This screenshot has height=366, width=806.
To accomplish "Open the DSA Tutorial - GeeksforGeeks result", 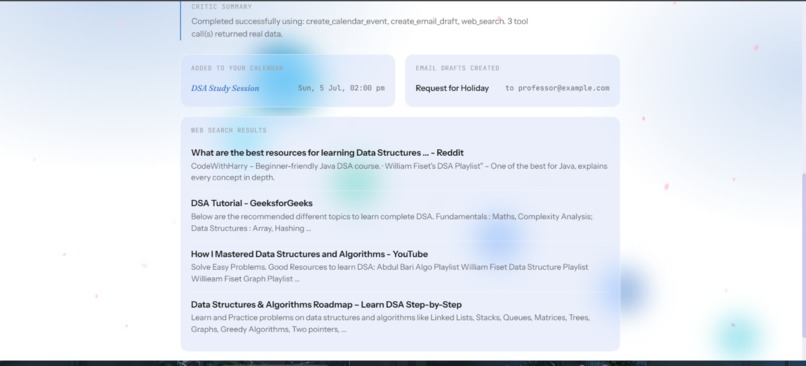I will click(x=251, y=203).
